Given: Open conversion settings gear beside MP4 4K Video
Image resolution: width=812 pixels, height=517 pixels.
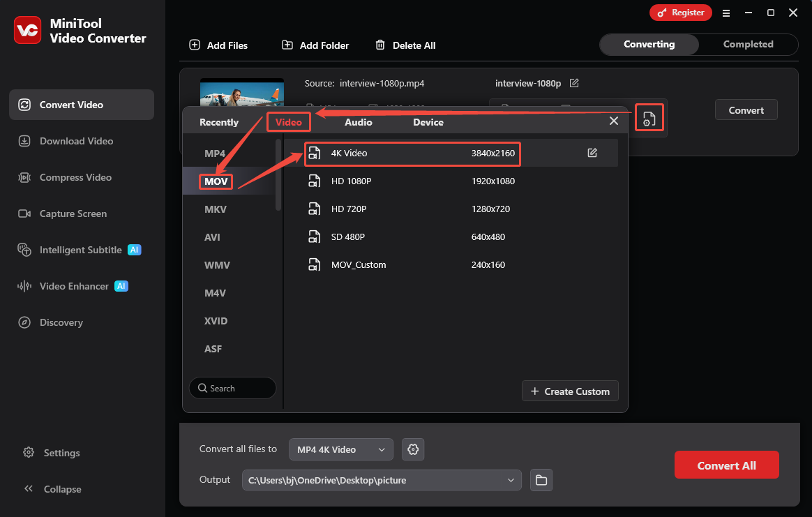Looking at the screenshot, I should pyautogui.click(x=413, y=449).
